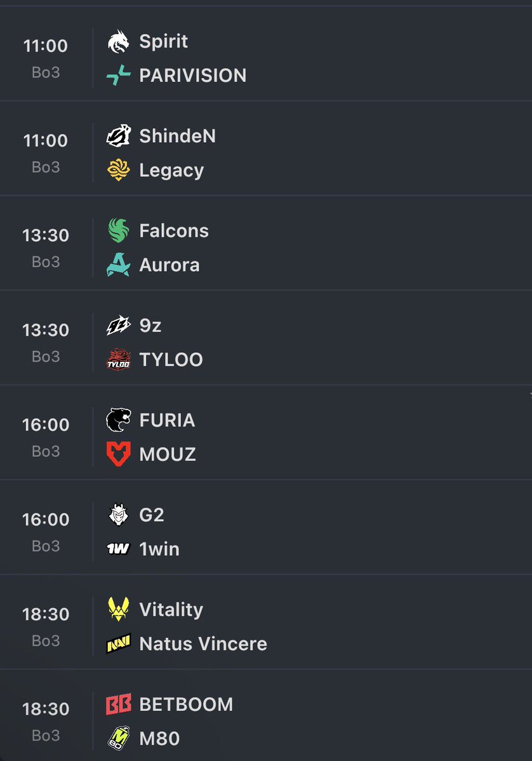The width and height of the screenshot is (532, 761).
Task: Click the Spirit dragon logo
Action: (x=119, y=42)
